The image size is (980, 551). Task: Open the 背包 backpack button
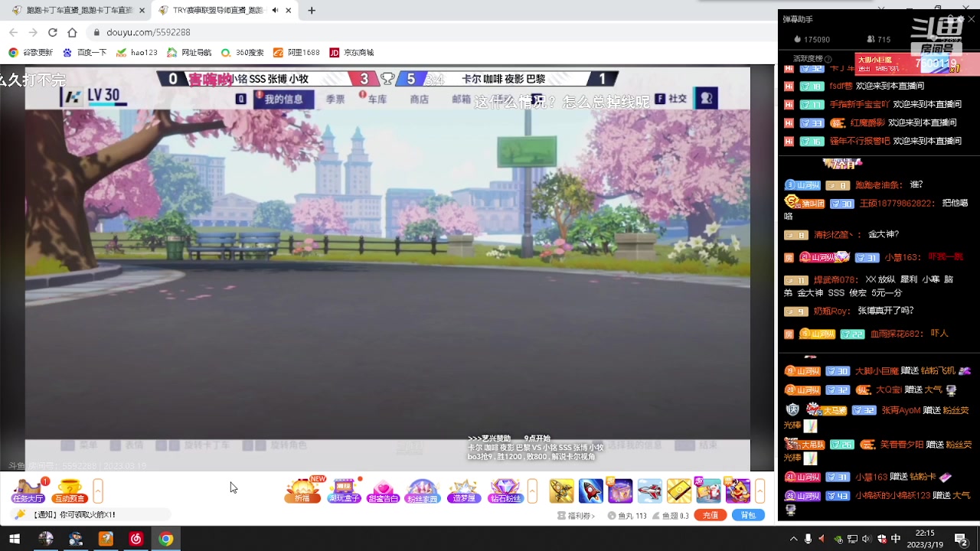point(748,515)
